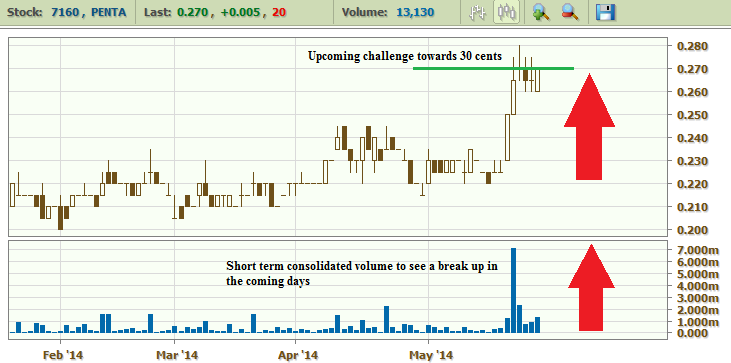The image size is (731, 363).
Task: Click the '0.240' price axis label
Action: tap(693, 138)
